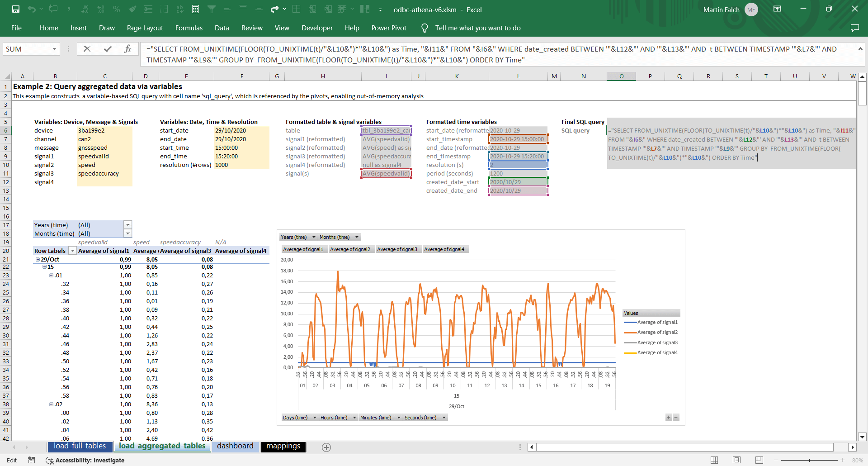The width and height of the screenshot is (868, 466).
Task: Select the Format Painter icon
Action: point(132,9)
